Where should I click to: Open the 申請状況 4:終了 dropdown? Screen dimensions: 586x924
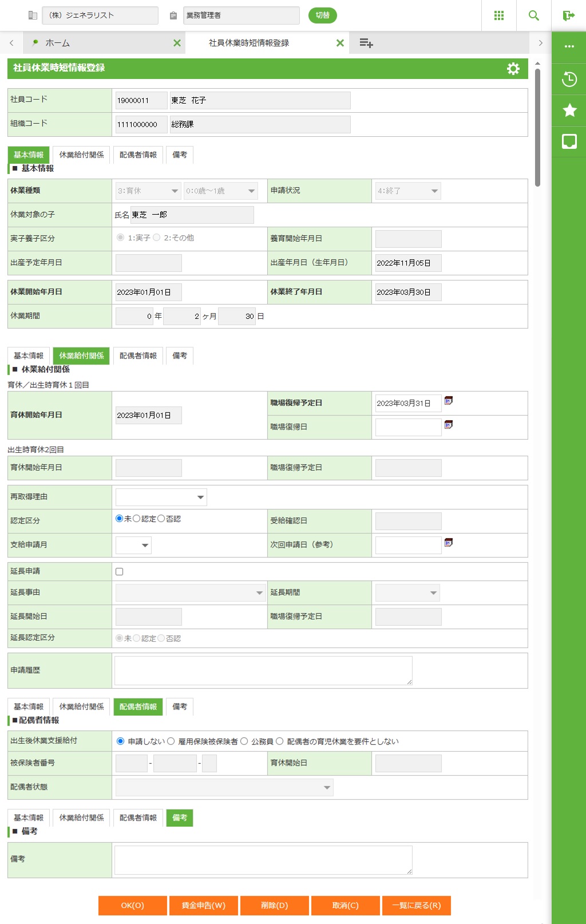click(x=408, y=191)
